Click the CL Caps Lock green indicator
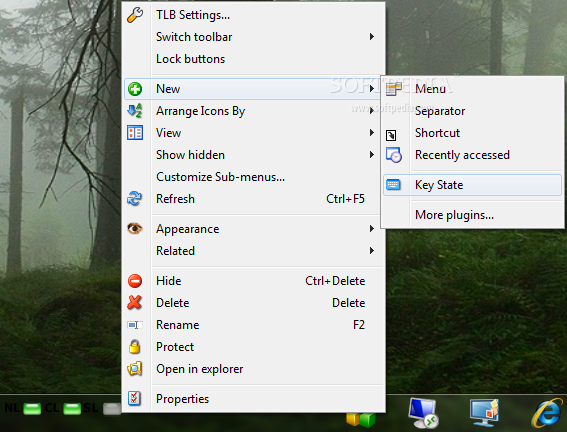Image resolution: width=567 pixels, height=432 pixels. 72,409
